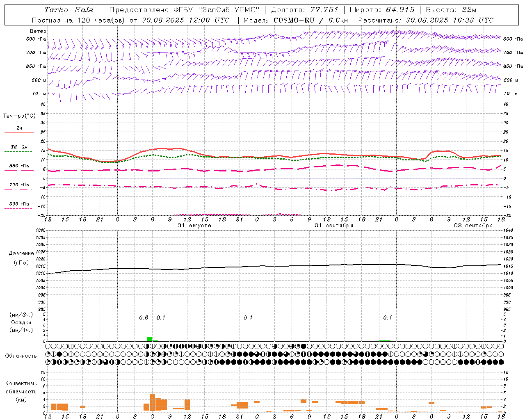Click the elevation text 'Высота: 22м'
Image resolution: width=525 pixels, height=420 pixels.
[x=451, y=10]
